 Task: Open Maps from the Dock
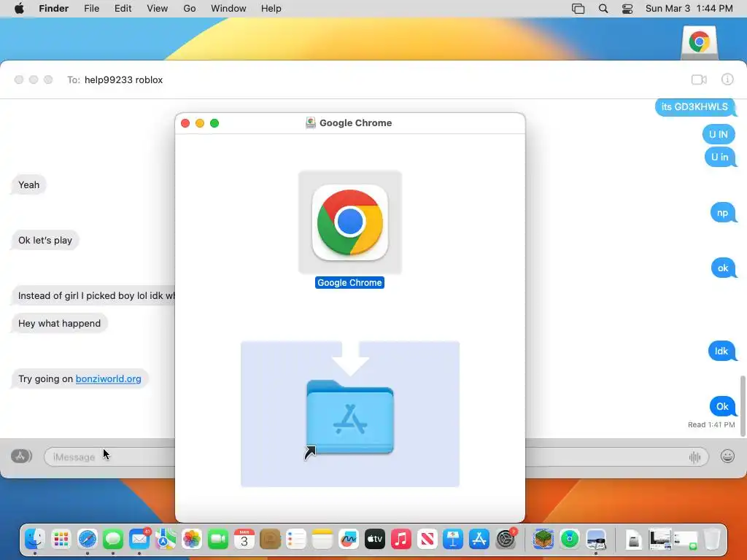click(166, 539)
